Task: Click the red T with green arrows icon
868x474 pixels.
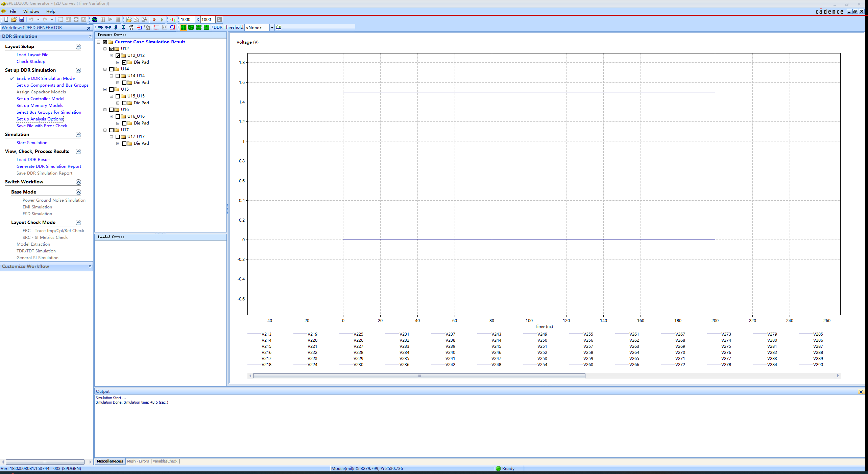Action: tap(172, 20)
